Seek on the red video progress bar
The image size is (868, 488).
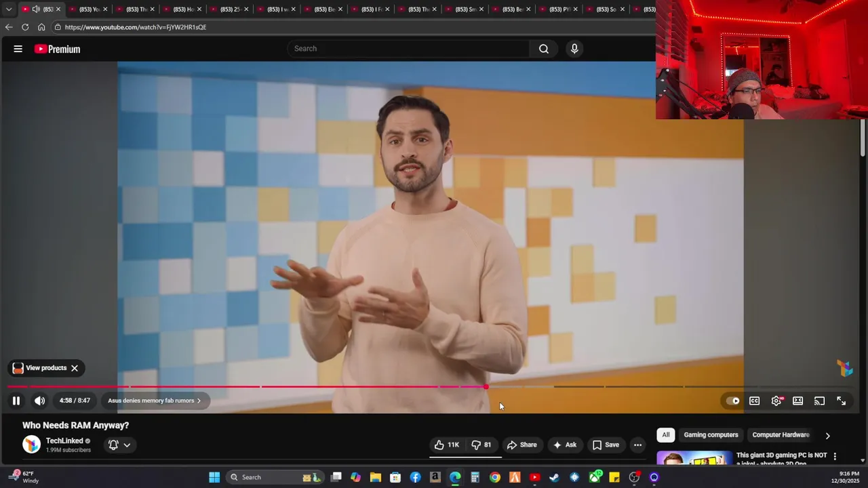click(x=247, y=387)
